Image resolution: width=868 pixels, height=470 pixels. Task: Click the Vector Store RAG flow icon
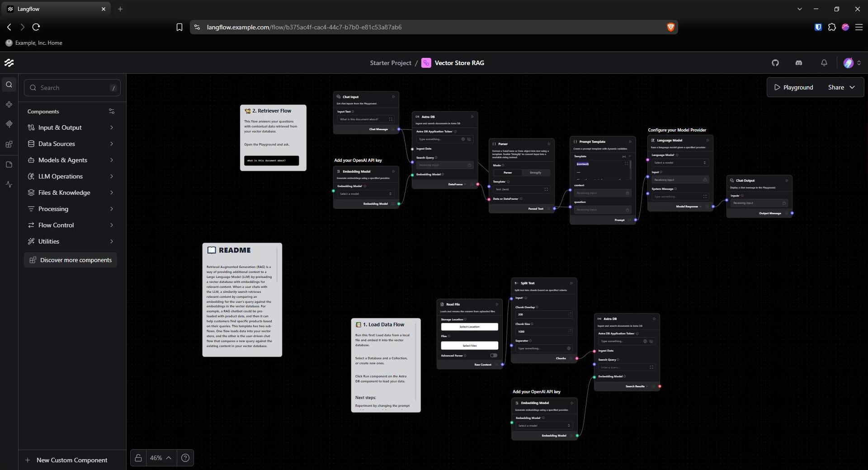click(426, 63)
